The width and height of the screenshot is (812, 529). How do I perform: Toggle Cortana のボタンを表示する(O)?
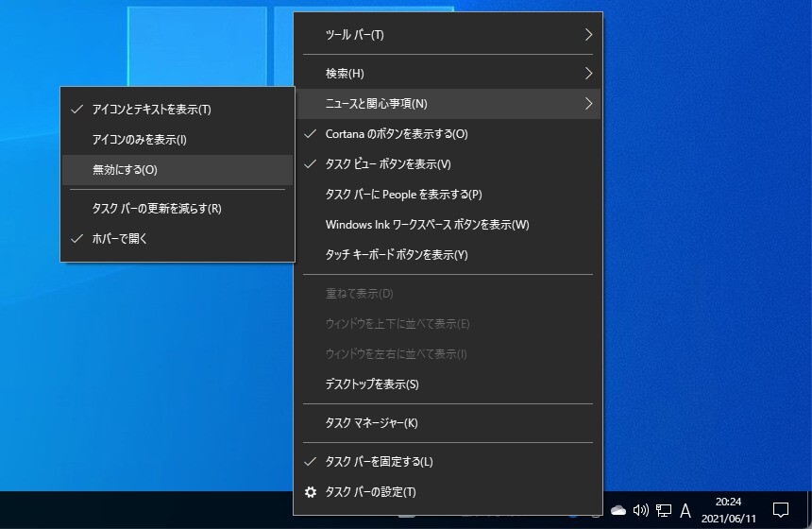448,134
